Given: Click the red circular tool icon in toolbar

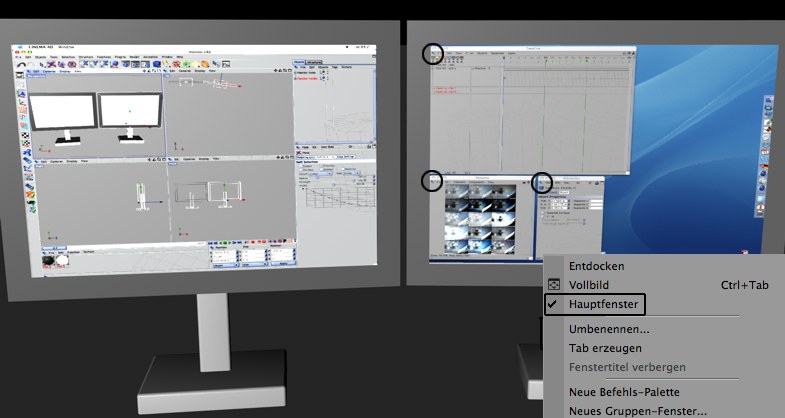Looking at the screenshot, I should coord(72,65).
